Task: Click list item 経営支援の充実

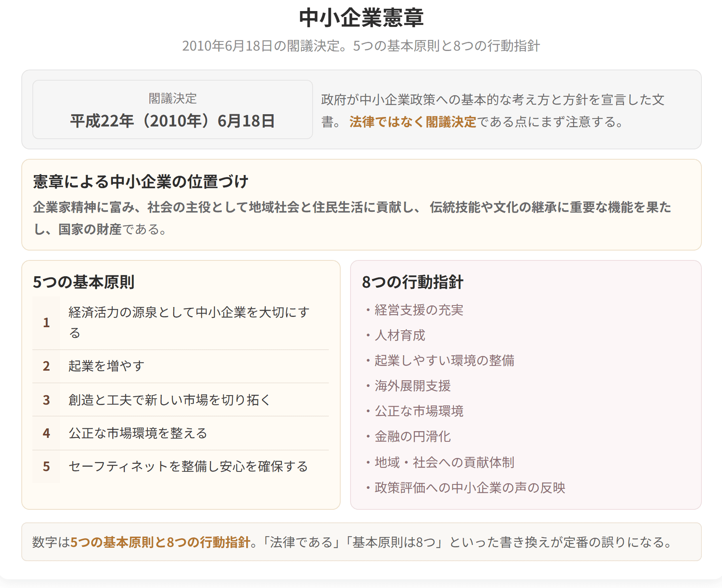Action: pyautogui.click(x=419, y=310)
